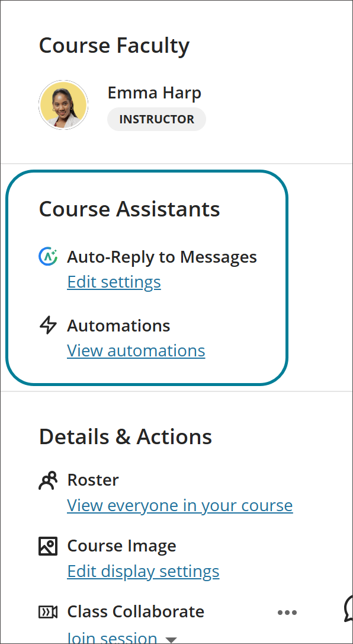The height and width of the screenshot is (644, 353).
Task: Click the View automations link
Action: pyautogui.click(x=136, y=350)
